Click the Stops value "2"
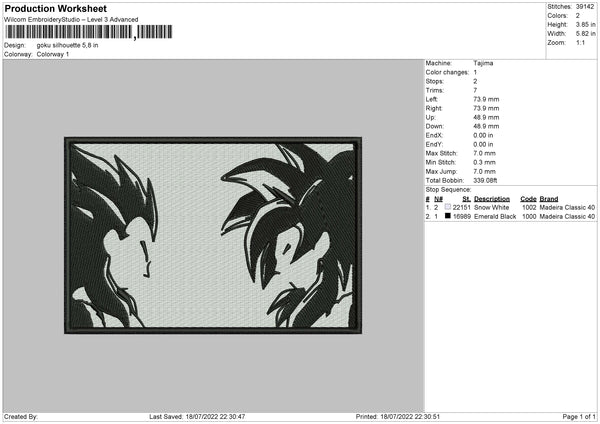600x424 pixels. (475, 81)
